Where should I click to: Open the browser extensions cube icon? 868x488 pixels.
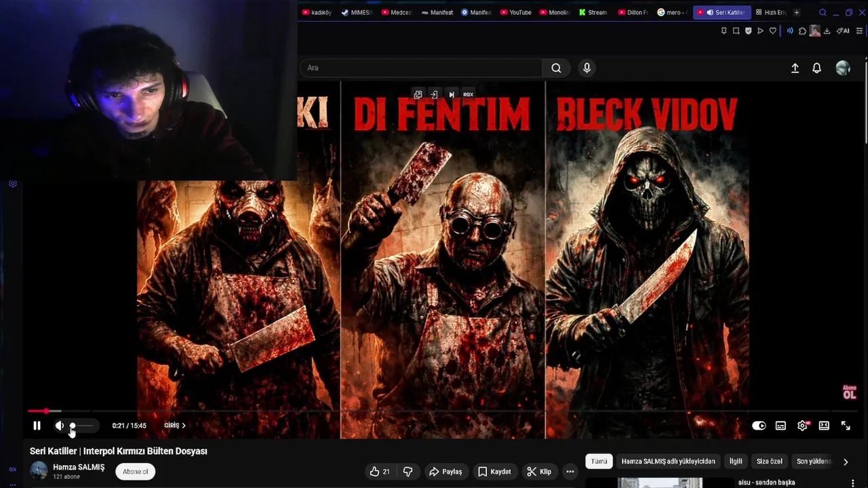click(x=803, y=30)
